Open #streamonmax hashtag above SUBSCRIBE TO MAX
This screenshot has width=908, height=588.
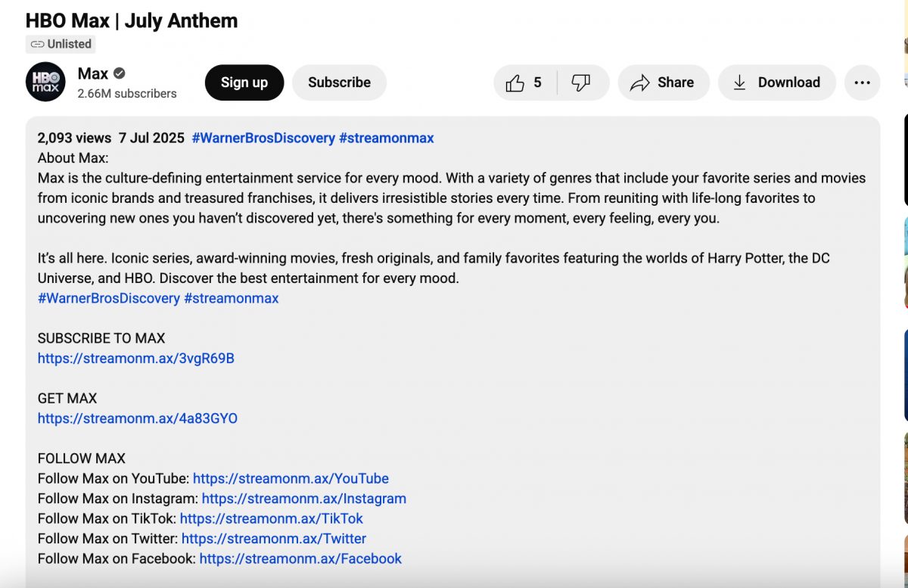point(232,298)
